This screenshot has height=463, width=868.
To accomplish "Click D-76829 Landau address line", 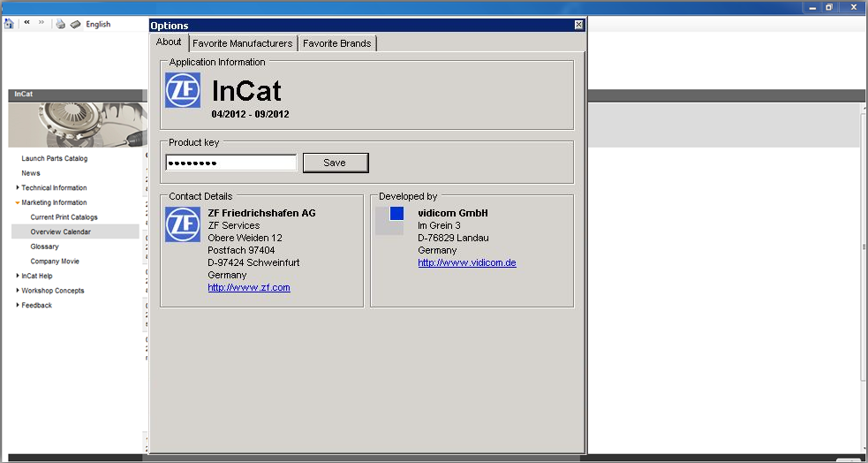I will coord(453,238).
